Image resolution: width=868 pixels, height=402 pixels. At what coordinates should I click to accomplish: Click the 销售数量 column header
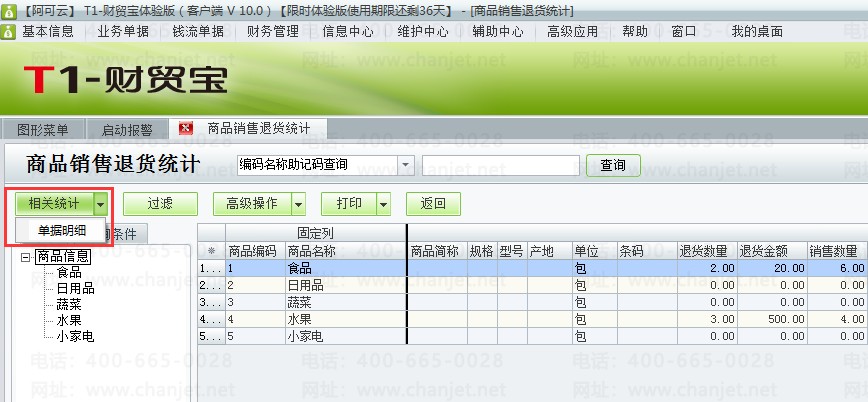point(838,251)
